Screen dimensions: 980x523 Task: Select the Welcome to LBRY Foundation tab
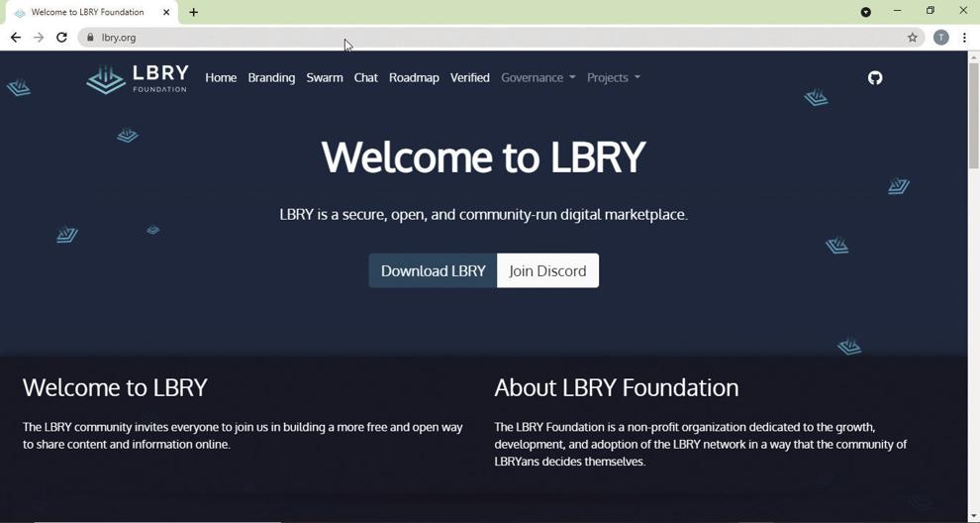[x=91, y=12]
